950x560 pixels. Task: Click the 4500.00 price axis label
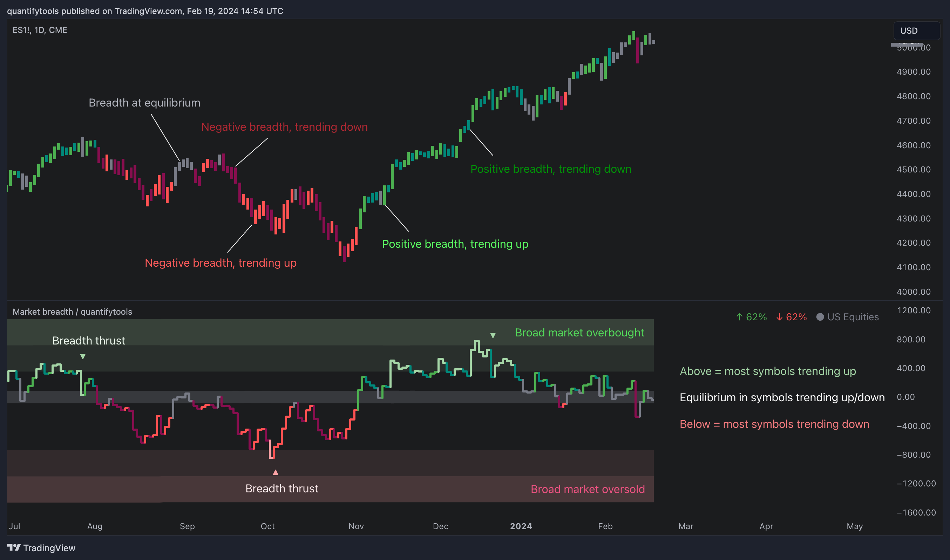click(914, 169)
